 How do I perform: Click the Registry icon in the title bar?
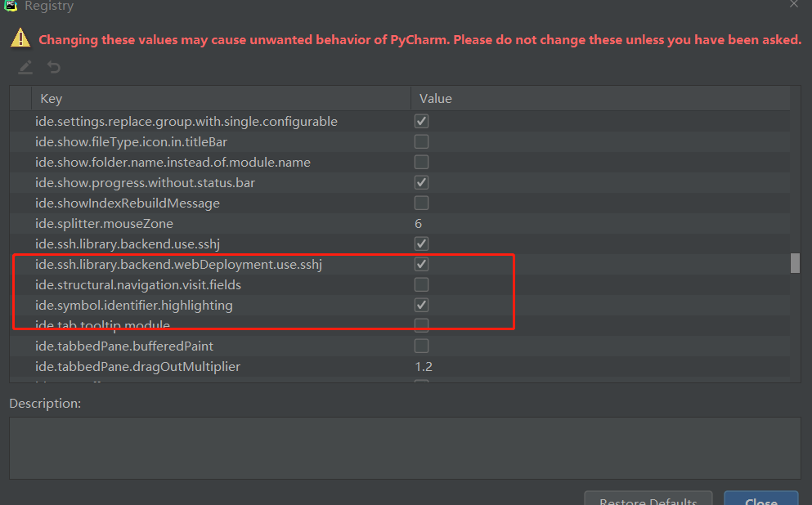point(10,7)
